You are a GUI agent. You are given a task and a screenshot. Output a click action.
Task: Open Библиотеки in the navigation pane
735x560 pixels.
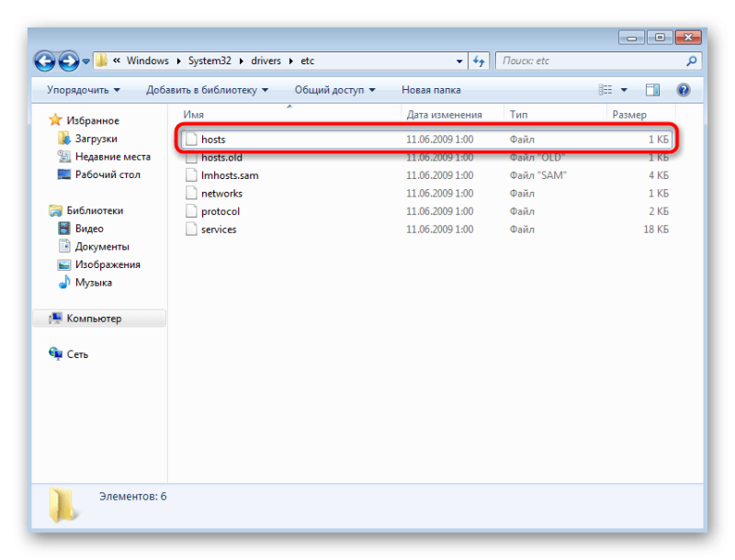coord(95,211)
